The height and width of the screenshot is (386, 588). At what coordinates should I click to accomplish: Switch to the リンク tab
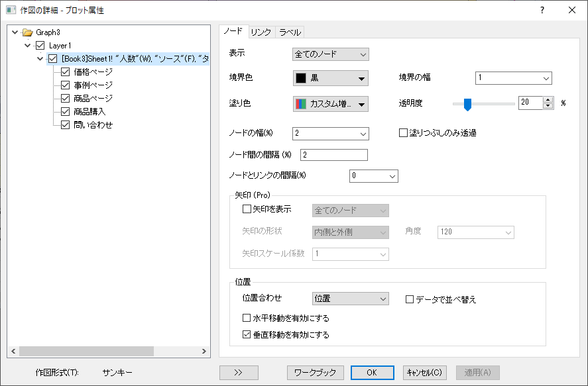tap(261, 32)
